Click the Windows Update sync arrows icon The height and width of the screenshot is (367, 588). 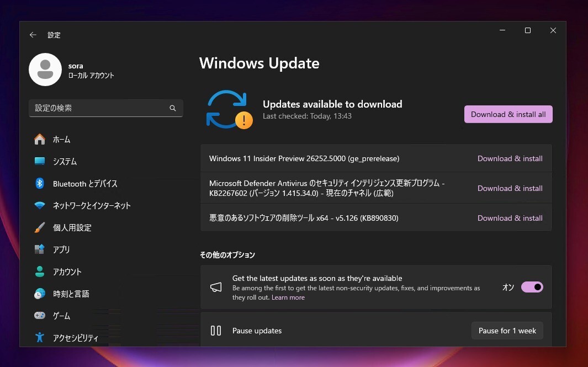pyautogui.click(x=228, y=109)
